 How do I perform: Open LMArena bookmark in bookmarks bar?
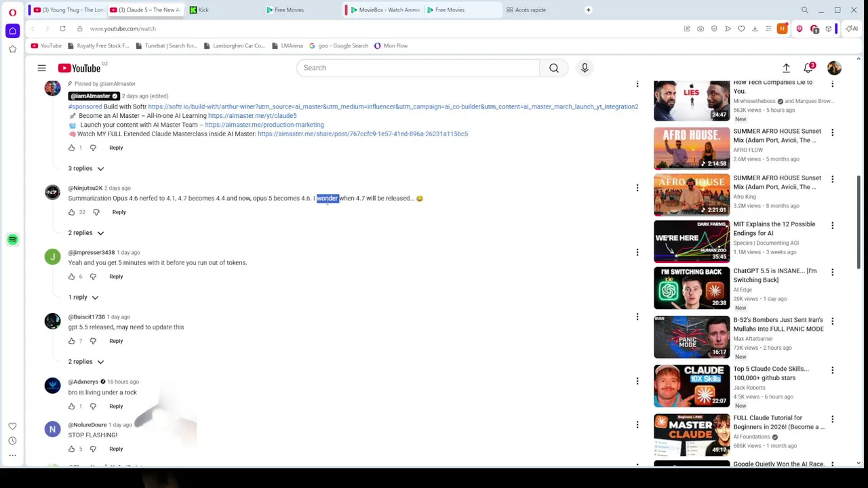pyautogui.click(x=288, y=45)
